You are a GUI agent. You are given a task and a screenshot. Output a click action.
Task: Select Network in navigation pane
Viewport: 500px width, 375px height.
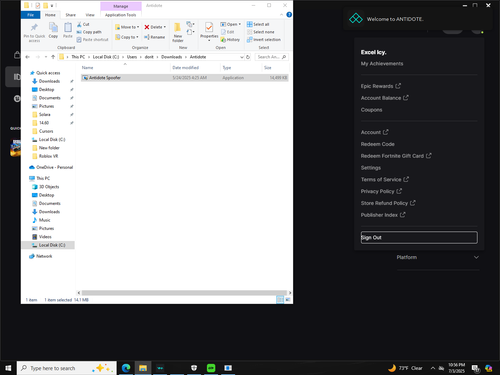(x=44, y=256)
